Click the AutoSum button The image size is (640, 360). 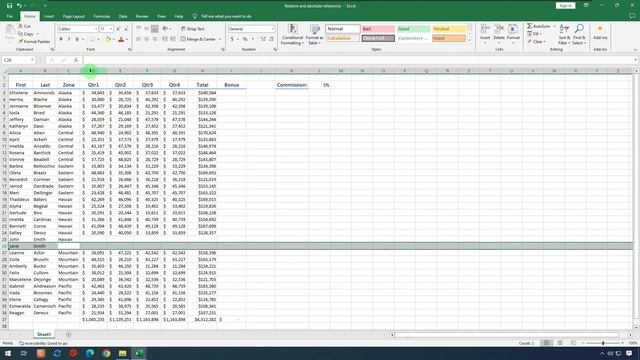click(x=538, y=26)
